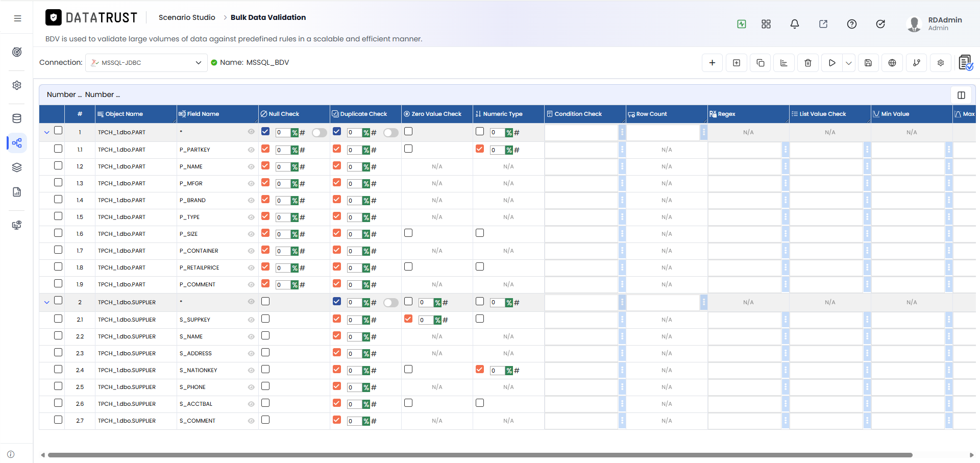Click the add-box toolbar icon
The width and height of the screenshot is (980, 463).
[737, 63]
